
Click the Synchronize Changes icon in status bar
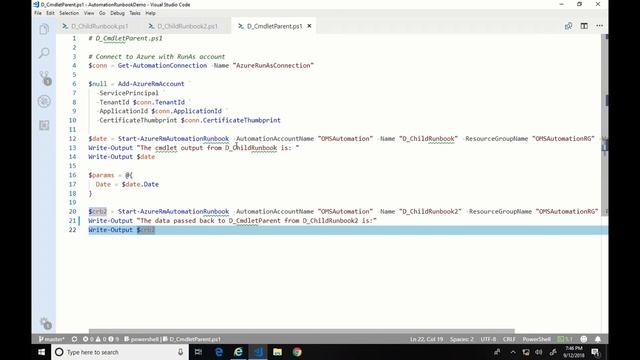click(74, 339)
